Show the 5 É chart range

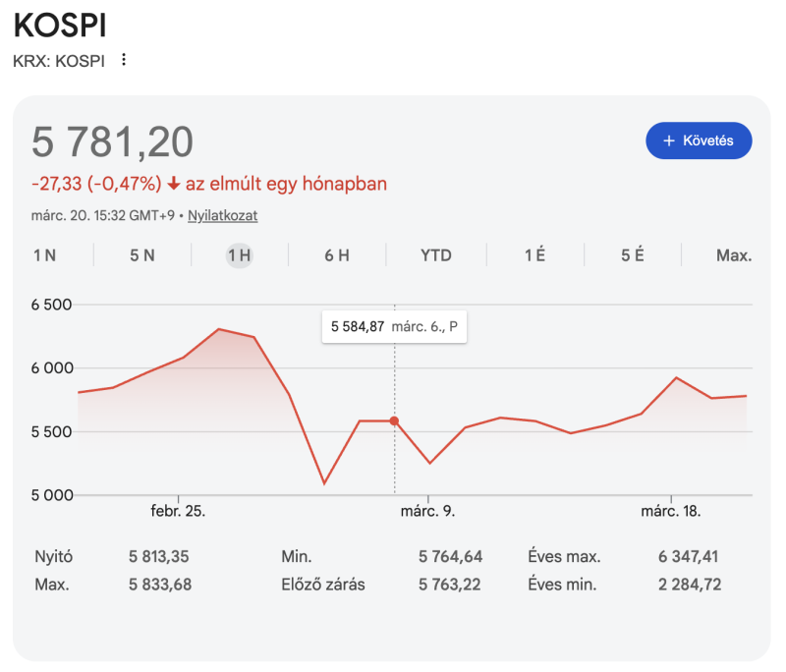(x=633, y=255)
